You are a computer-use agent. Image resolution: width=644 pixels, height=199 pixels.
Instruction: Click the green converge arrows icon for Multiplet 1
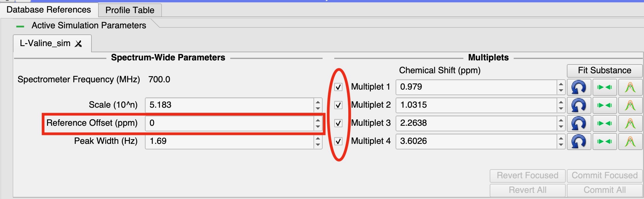605,87
